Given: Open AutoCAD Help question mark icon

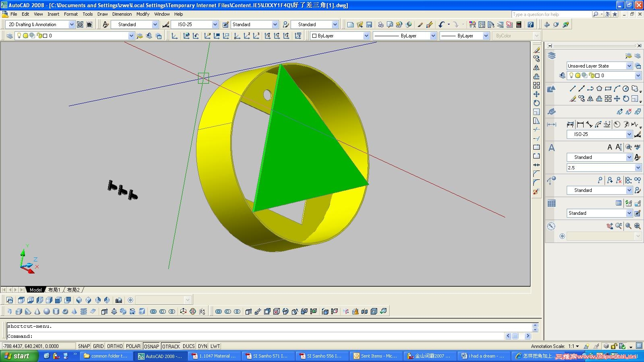Looking at the screenshot, I should point(530,25).
